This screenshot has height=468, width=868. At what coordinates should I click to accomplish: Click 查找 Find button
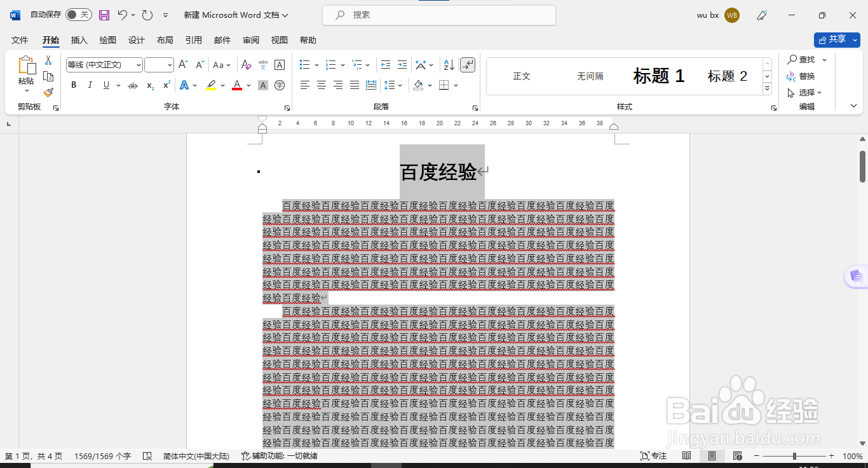coord(801,59)
